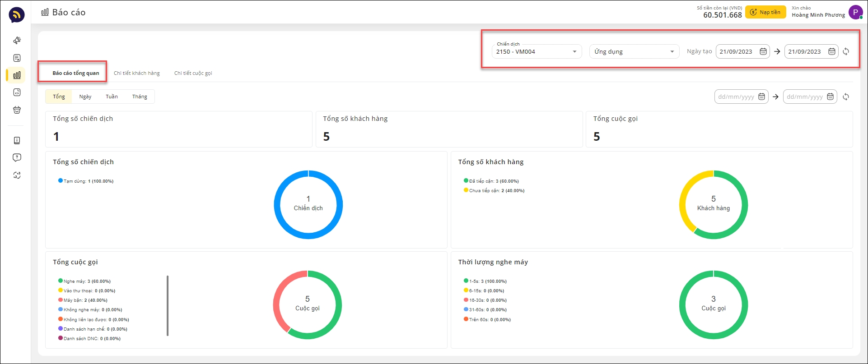Open calendar picker of the first 21/09/2023 field

pyautogui.click(x=763, y=51)
